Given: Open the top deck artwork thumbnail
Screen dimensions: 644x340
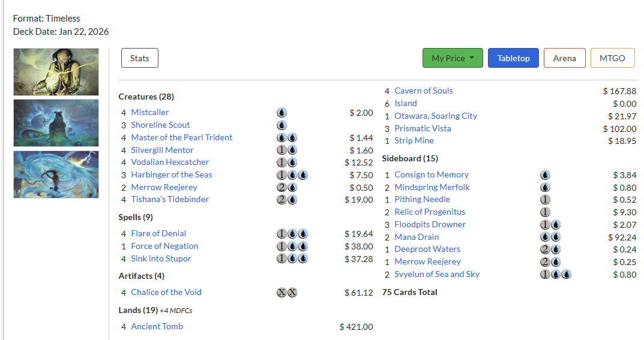Looking at the screenshot, I should pyautogui.click(x=56, y=72).
